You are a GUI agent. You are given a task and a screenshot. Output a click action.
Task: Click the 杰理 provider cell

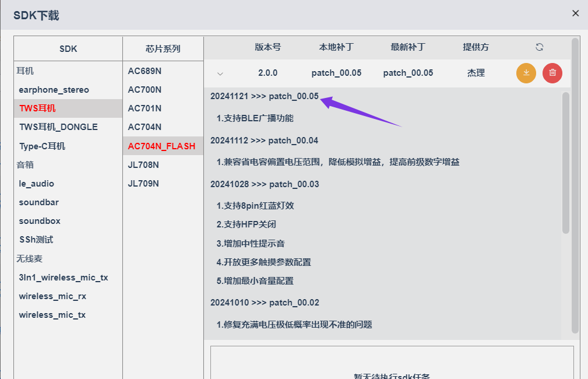[x=476, y=73]
